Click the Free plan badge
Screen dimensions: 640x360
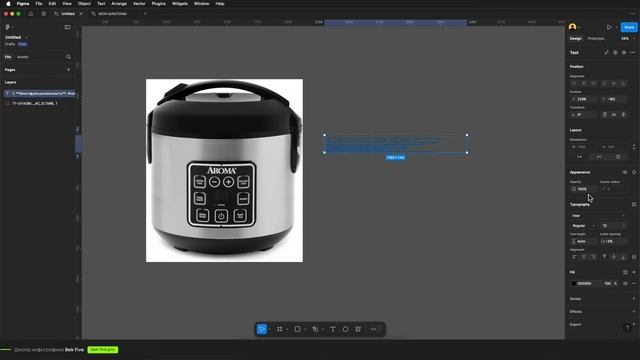click(22, 44)
